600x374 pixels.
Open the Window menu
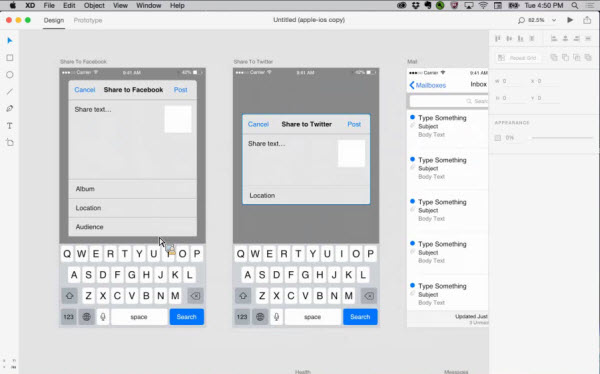pyautogui.click(x=148, y=5)
